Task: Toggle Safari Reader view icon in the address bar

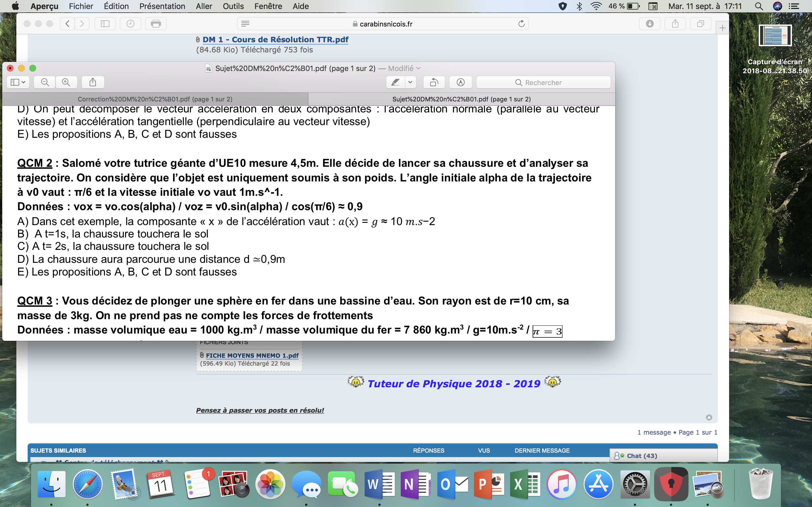Action: [245, 24]
